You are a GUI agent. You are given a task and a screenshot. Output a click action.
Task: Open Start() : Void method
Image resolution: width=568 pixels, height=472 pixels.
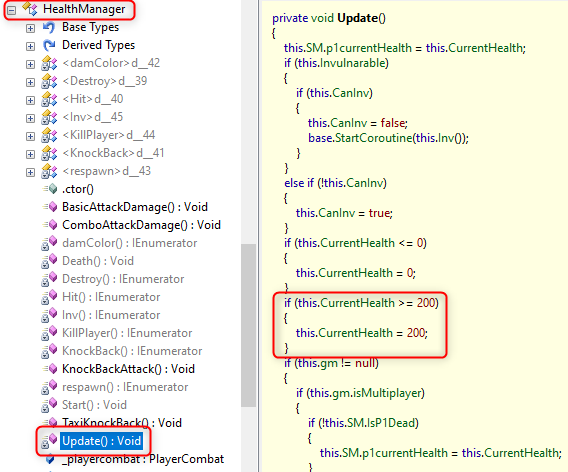[x=94, y=405]
